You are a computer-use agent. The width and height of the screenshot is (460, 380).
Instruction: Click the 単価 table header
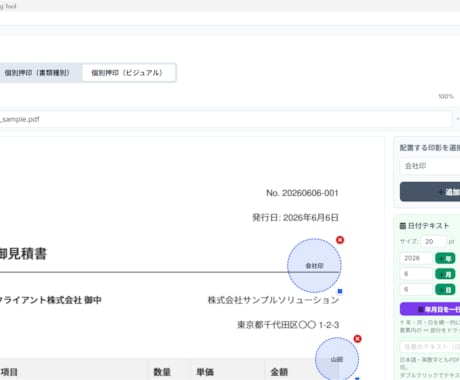point(205,372)
